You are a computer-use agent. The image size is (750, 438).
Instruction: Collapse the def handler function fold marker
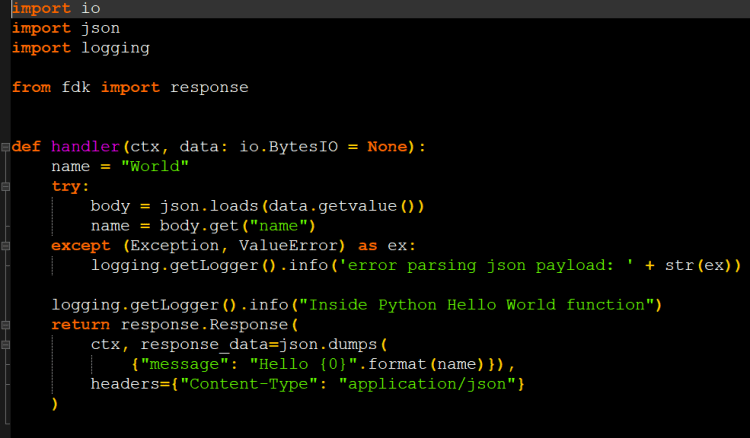click(x=5, y=147)
